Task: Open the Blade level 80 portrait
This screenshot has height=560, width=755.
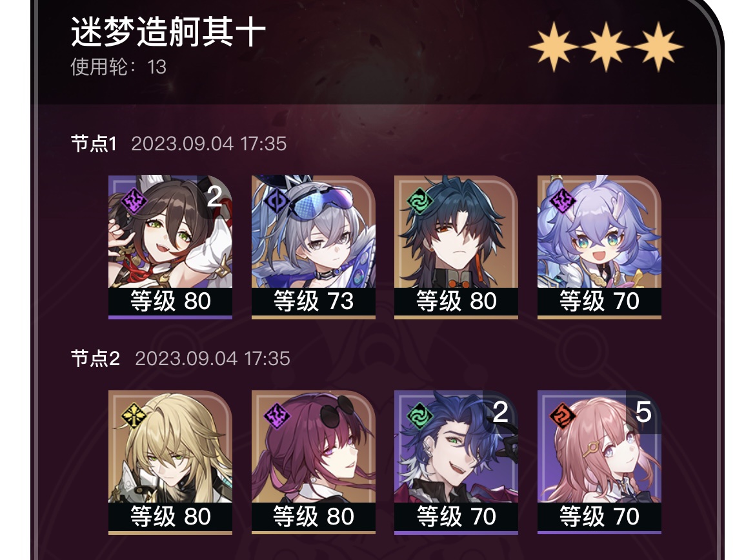Action: click(456, 246)
